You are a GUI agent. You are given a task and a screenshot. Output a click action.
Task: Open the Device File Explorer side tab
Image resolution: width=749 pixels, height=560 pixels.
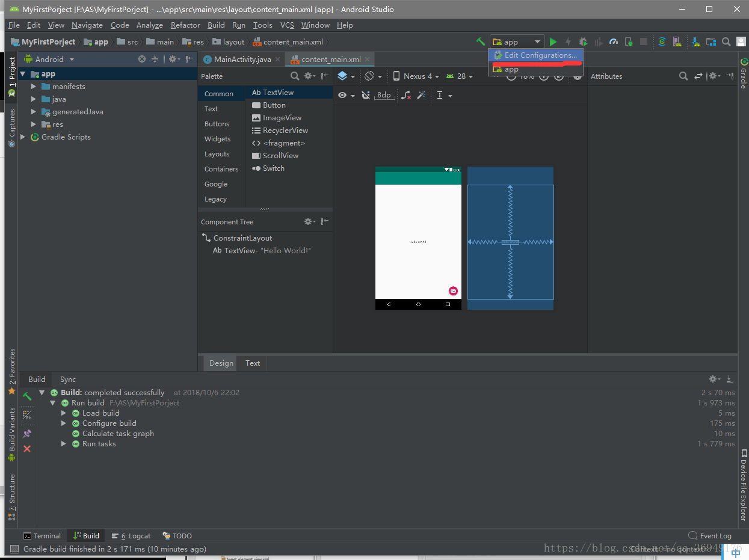pos(744,485)
